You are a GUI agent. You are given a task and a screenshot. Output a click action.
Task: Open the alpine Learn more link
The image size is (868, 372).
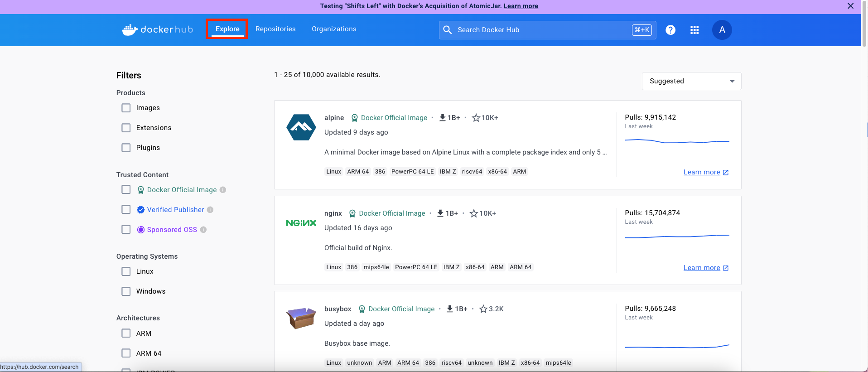point(702,172)
